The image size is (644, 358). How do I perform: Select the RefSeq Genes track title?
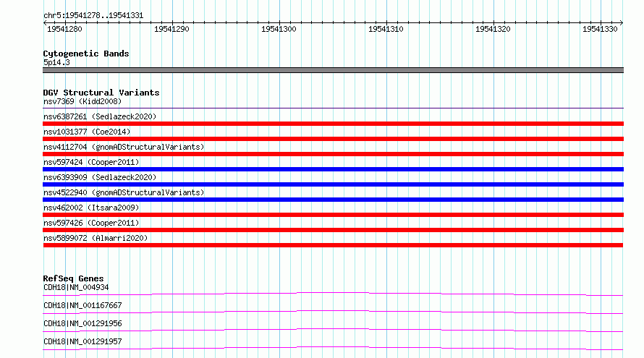[x=73, y=278]
